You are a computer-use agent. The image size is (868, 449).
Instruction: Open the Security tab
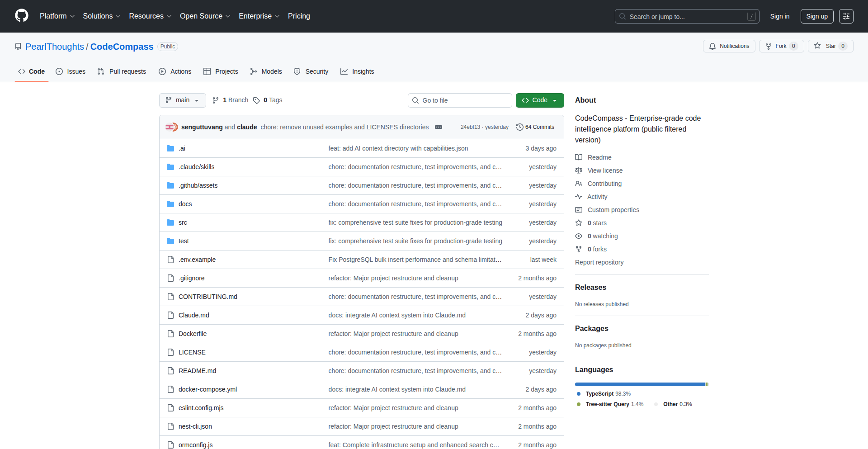pyautogui.click(x=316, y=71)
